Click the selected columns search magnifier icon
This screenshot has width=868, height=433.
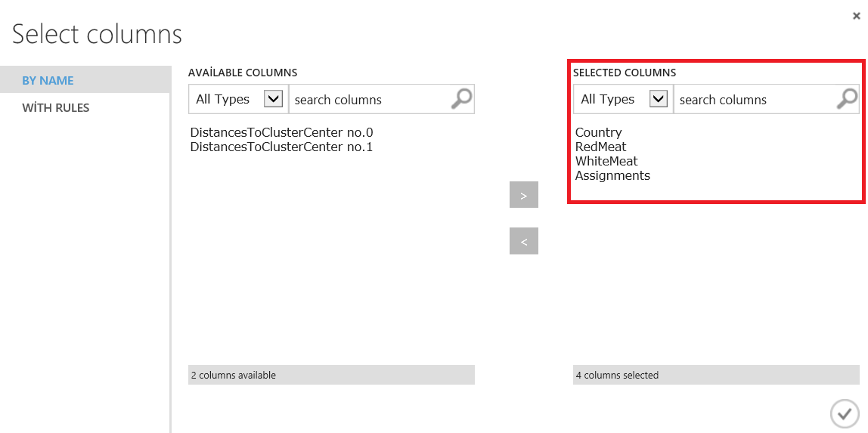(x=847, y=99)
